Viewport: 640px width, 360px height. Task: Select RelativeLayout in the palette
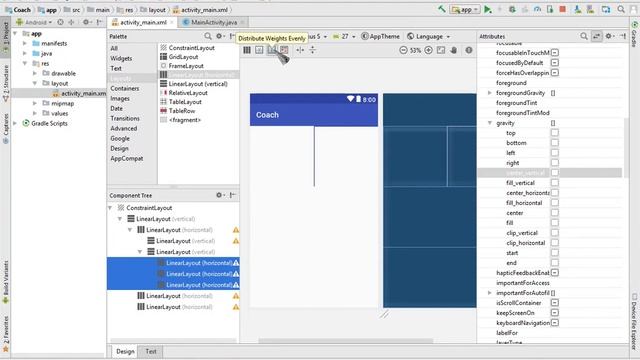pyautogui.click(x=188, y=93)
